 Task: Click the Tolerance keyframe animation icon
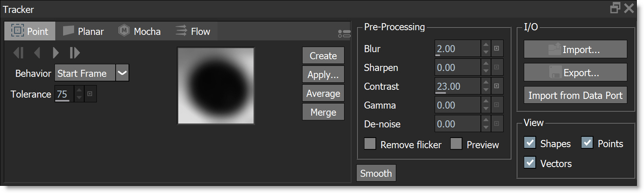tap(90, 94)
